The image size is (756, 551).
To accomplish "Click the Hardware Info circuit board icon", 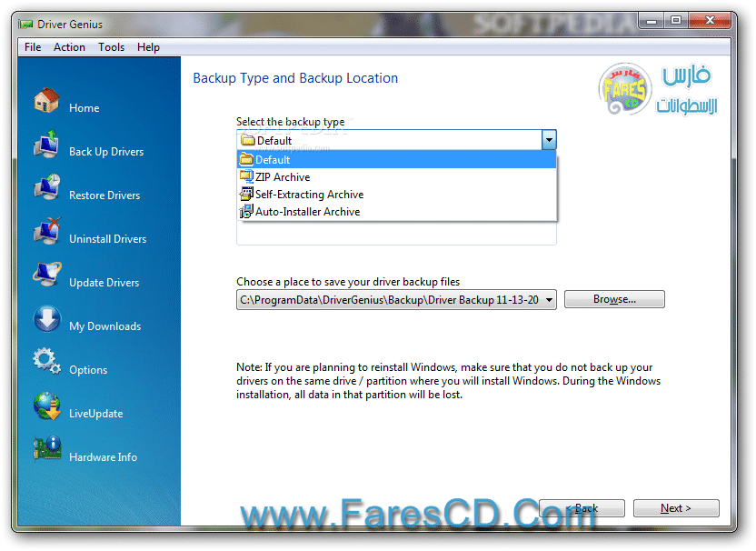I will point(46,449).
